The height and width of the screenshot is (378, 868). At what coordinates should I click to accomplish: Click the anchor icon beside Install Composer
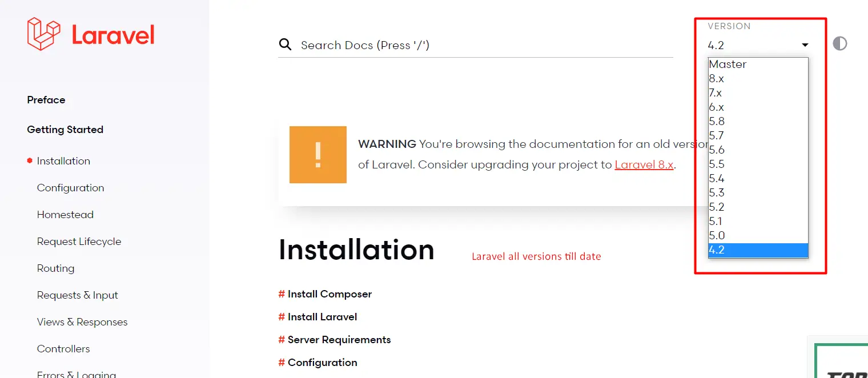tap(280, 294)
